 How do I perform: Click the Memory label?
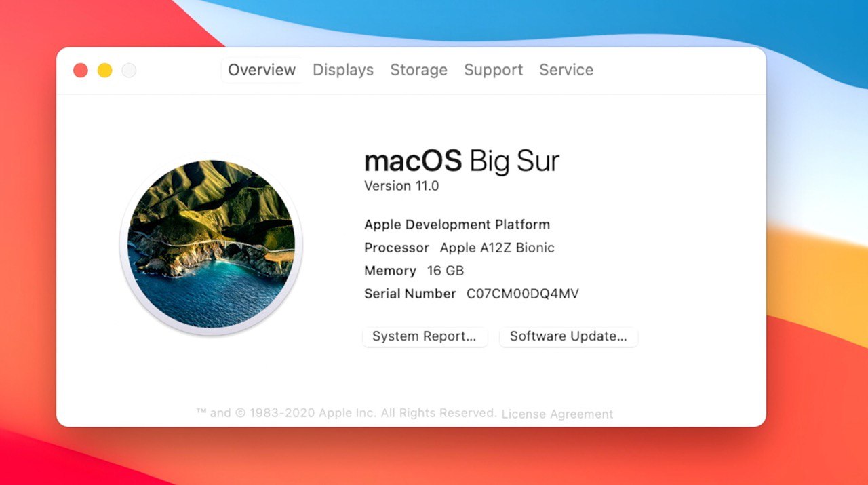tap(390, 271)
